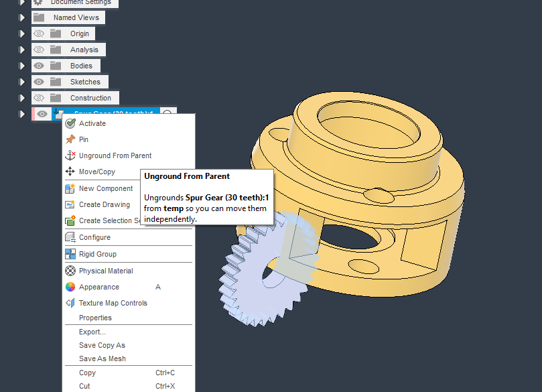Viewport: 542px width, 392px height.
Task: Select Rigid Group menu entry text
Action: pos(98,254)
